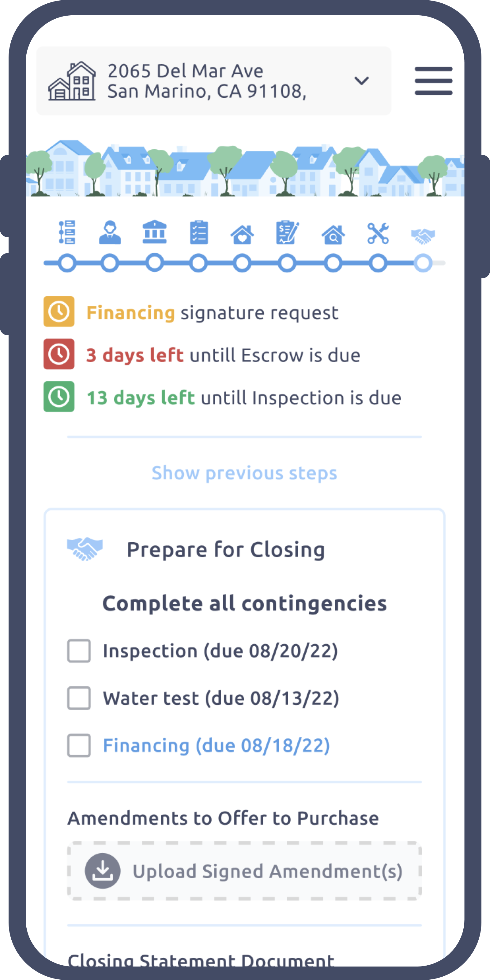This screenshot has width=490, height=980.
Task: Select the handshake closing step icon
Action: [x=423, y=236]
